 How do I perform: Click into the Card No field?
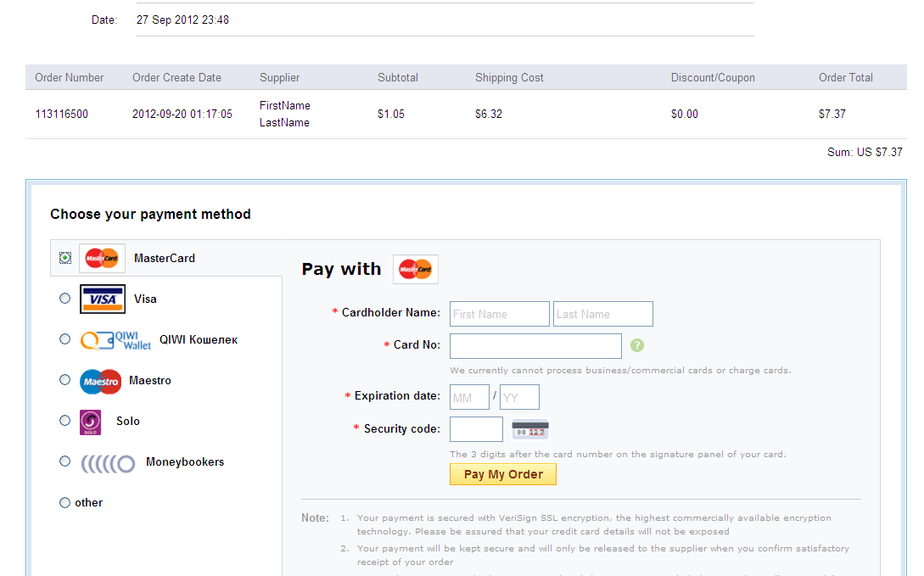(x=535, y=346)
